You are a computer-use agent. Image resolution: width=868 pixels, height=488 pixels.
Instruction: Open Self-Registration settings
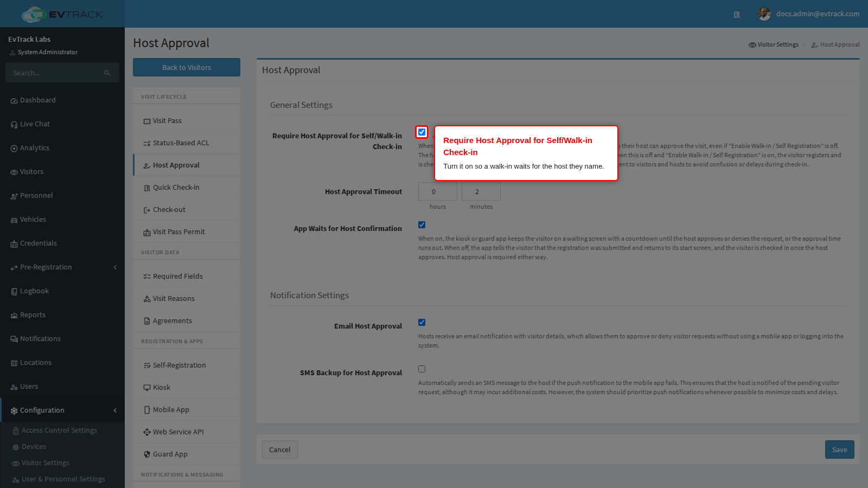click(x=187, y=365)
